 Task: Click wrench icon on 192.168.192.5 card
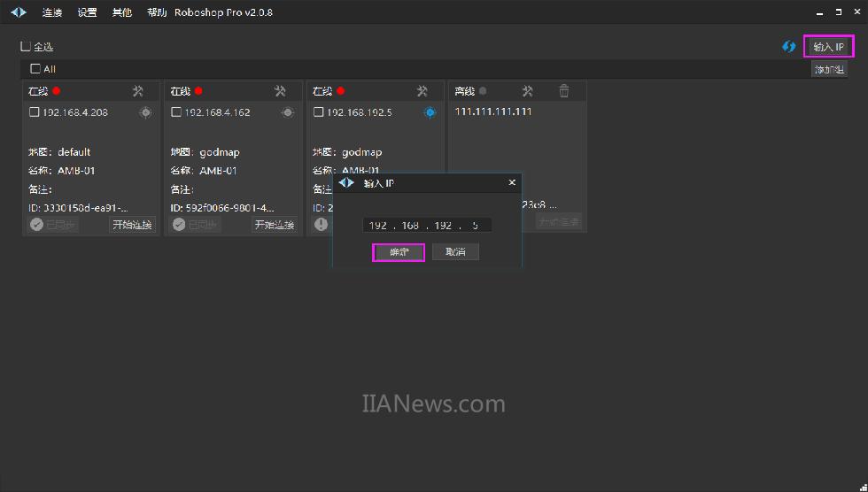point(422,91)
